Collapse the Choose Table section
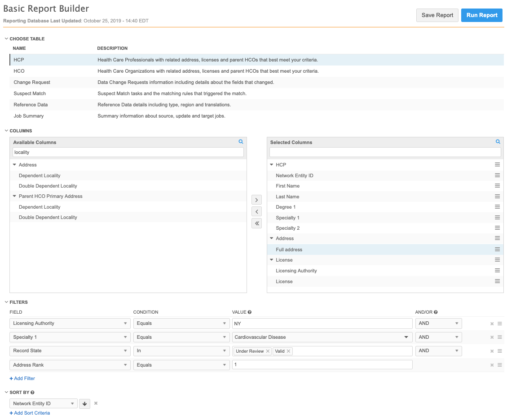507x420 pixels. coord(6,39)
